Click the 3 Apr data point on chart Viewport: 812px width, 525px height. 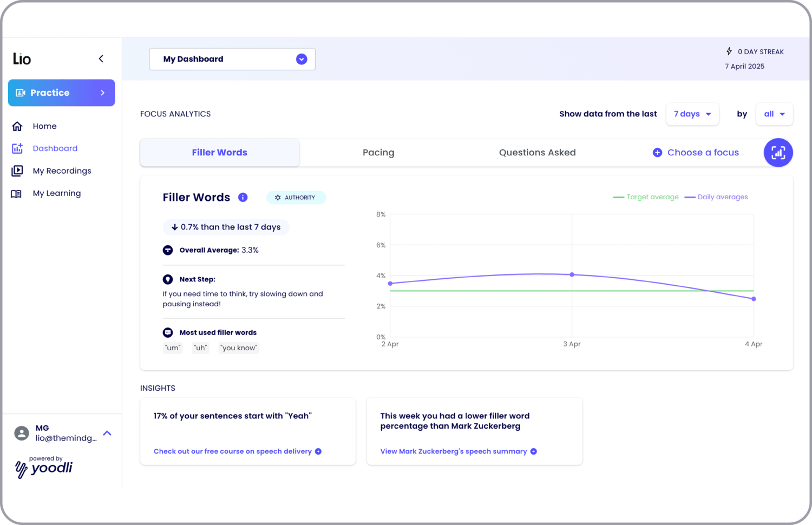point(572,275)
